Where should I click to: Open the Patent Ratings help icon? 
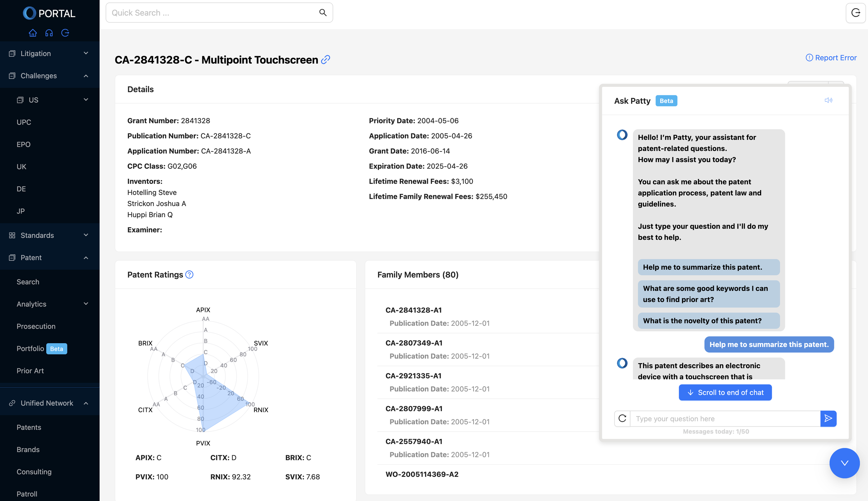point(190,274)
